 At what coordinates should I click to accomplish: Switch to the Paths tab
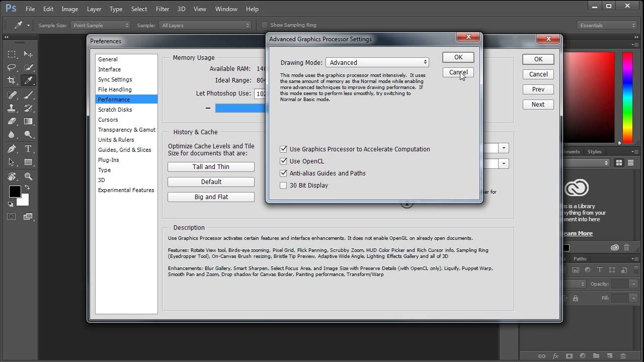(580, 259)
